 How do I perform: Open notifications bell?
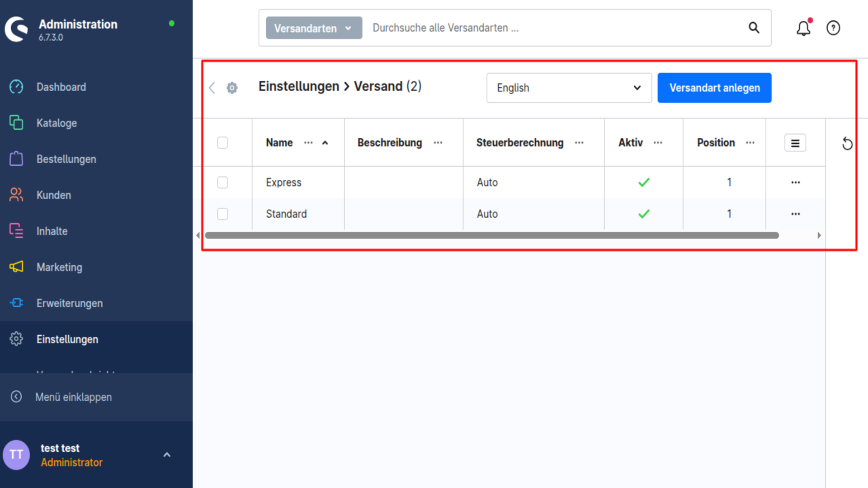pyautogui.click(x=803, y=28)
